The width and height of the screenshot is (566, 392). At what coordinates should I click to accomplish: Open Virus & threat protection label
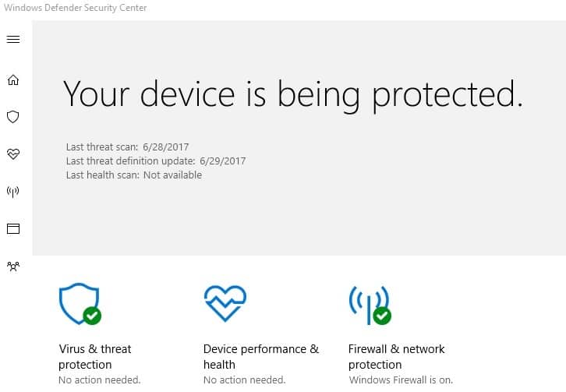pyautogui.click(x=95, y=357)
